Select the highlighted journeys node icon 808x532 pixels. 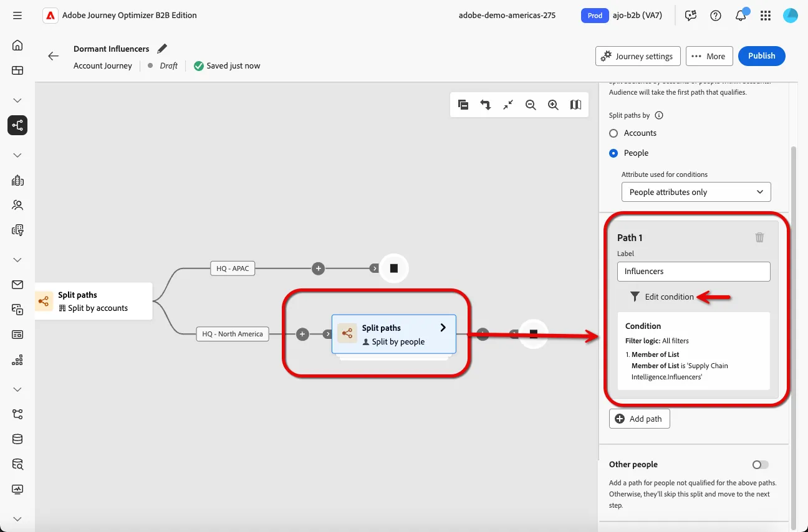17,125
